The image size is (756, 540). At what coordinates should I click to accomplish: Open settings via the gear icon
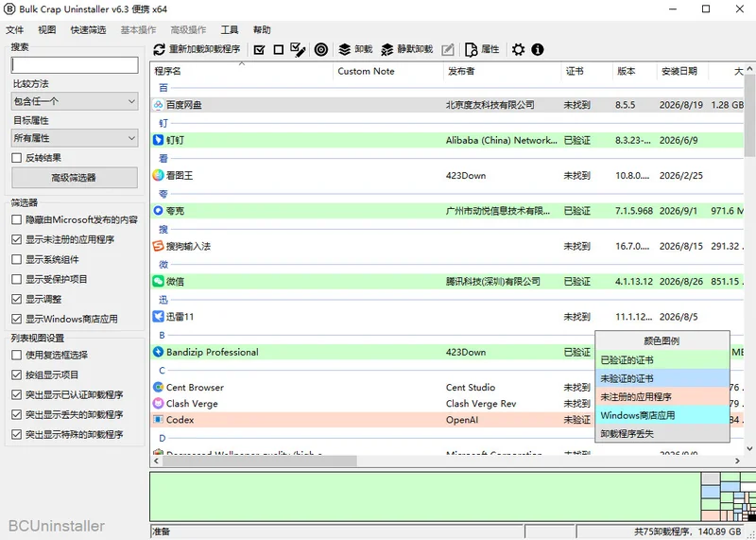tap(518, 50)
